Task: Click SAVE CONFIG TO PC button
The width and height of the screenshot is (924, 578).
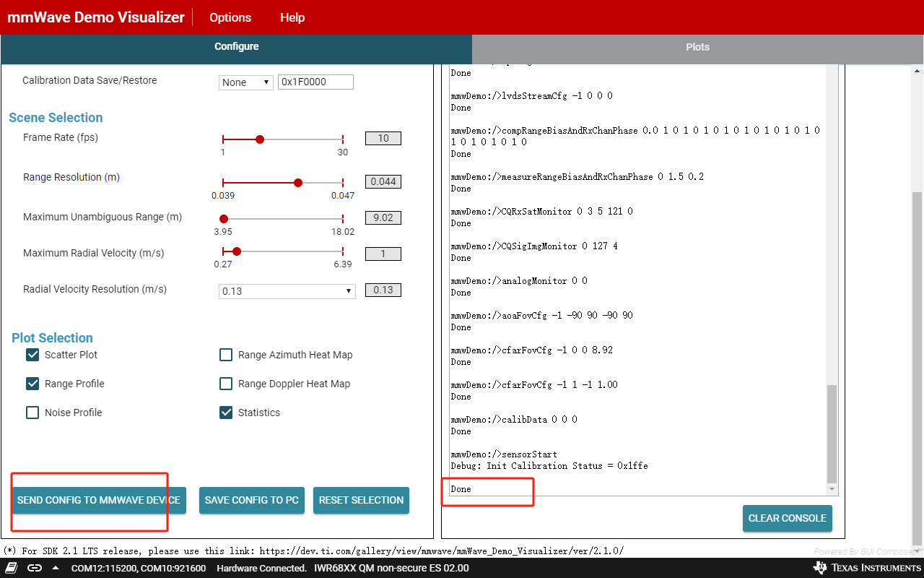Action: pos(251,500)
